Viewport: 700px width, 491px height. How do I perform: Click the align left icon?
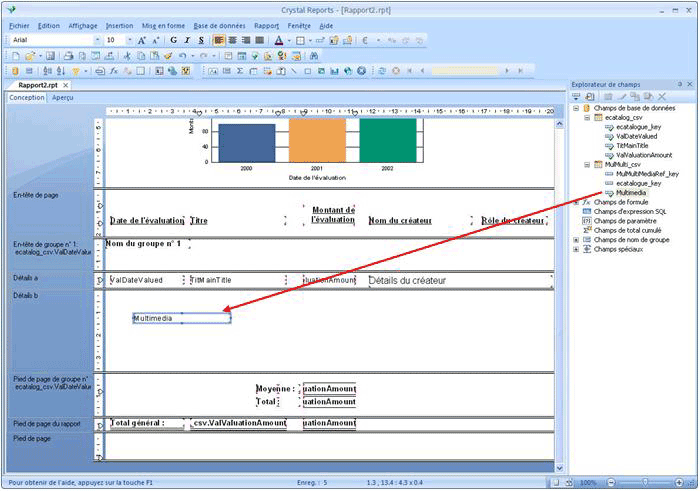tap(219, 40)
